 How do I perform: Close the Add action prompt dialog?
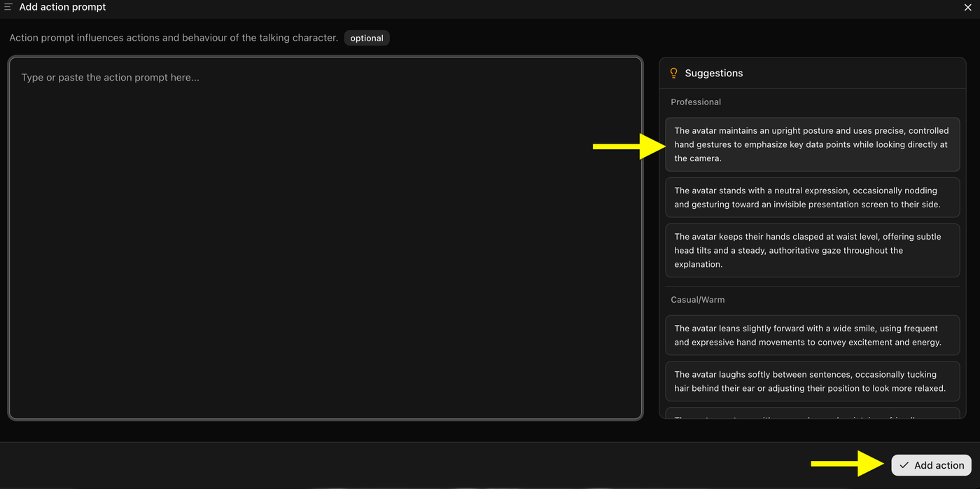pos(967,7)
